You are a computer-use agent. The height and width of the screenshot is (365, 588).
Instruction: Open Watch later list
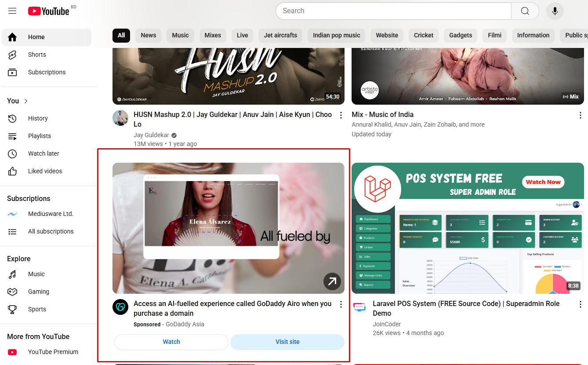click(x=47, y=154)
